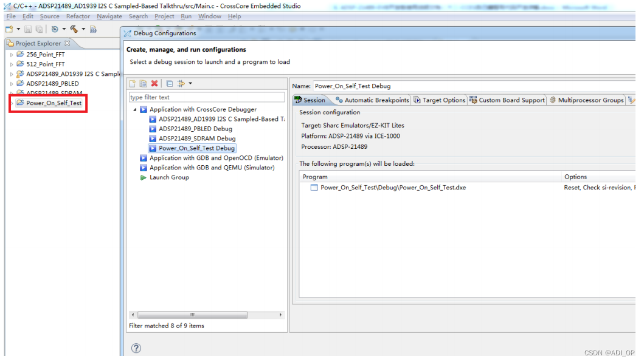Select the Power_On_Self_Test project
Screen dimensions: 644x362
(49, 103)
